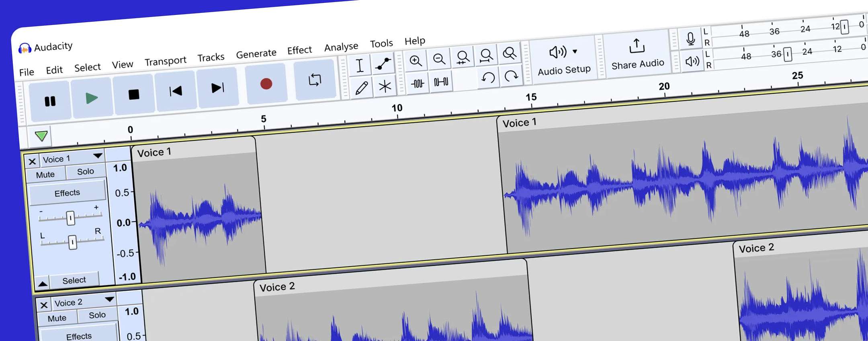Open the Audio Setup dropdown
The image size is (868, 341).
(x=563, y=60)
